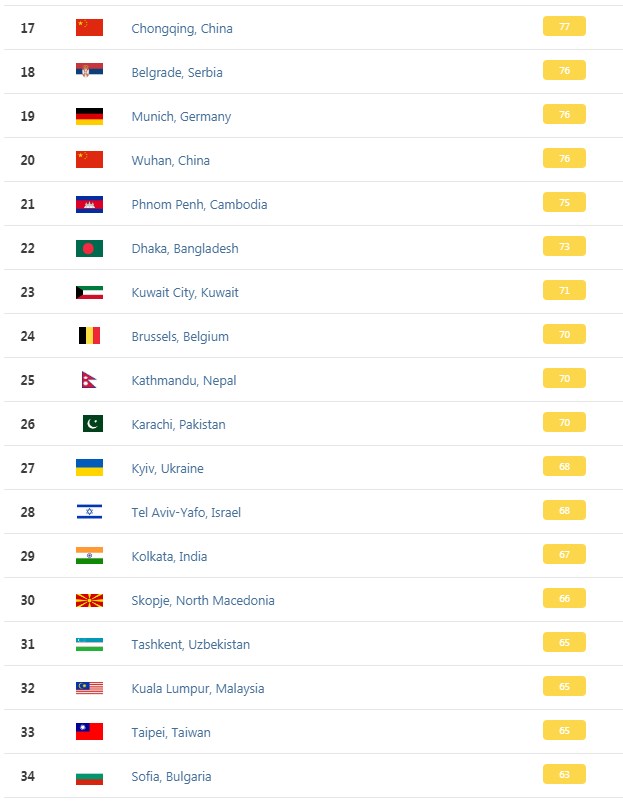The width and height of the screenshot is (623, 806).
Task: Click the Malaysia flag icon
Action: (x=89, y=688)
